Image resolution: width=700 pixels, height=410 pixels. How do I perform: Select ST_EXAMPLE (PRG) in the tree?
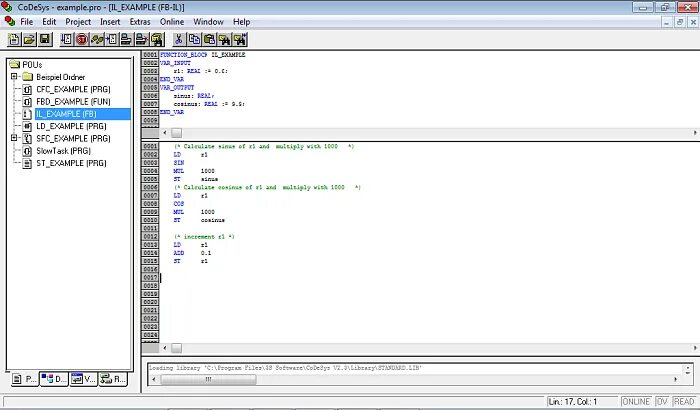71,163
